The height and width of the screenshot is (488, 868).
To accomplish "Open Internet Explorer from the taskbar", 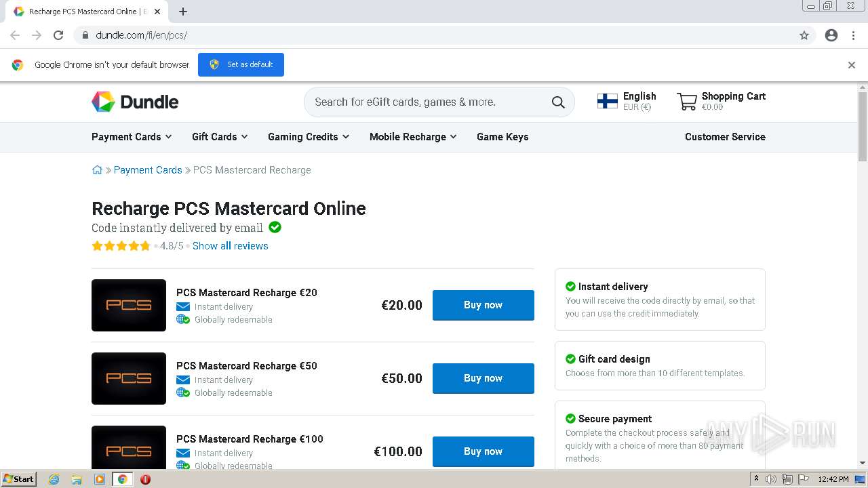I will [54, 479].
